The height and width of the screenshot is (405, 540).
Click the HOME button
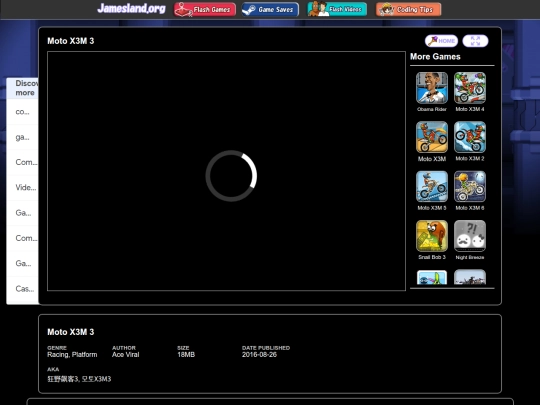click(x=442, y=41)
